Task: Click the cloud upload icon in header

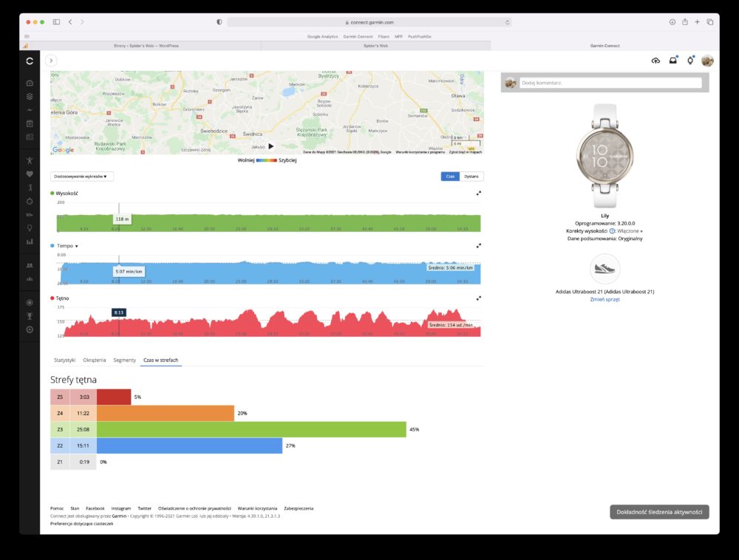Action: click(x=655, y=61)
